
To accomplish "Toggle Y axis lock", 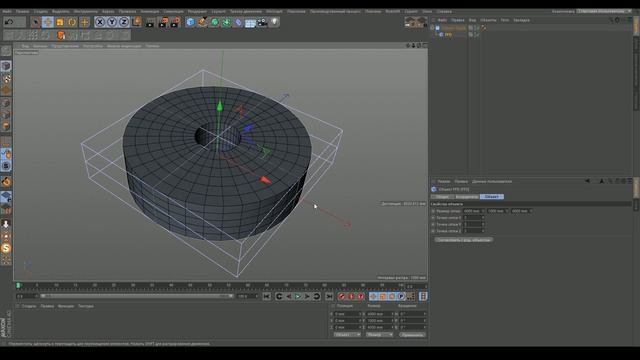I will (112, 22).
